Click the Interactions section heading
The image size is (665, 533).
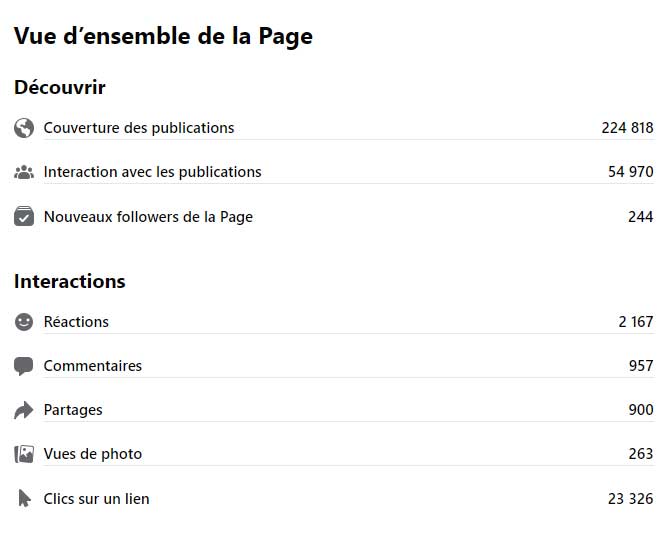70,282
